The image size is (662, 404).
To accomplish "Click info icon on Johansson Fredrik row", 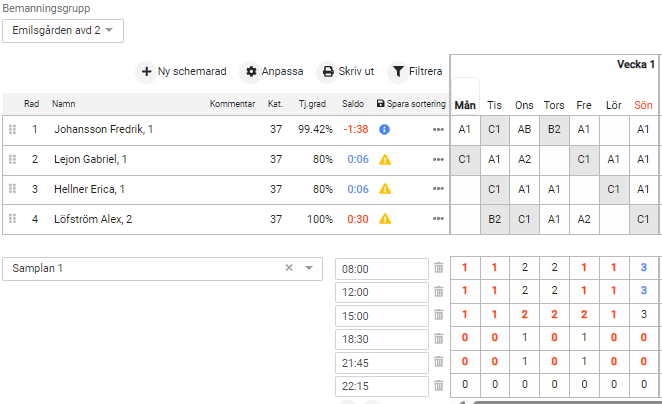I will (x=384, y=130).
